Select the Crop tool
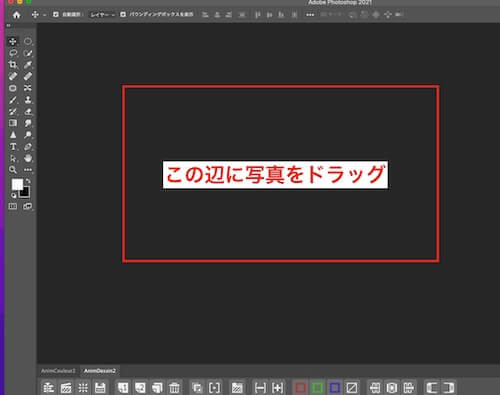This screenshot has width=500, height=395. tap(13, 65)
